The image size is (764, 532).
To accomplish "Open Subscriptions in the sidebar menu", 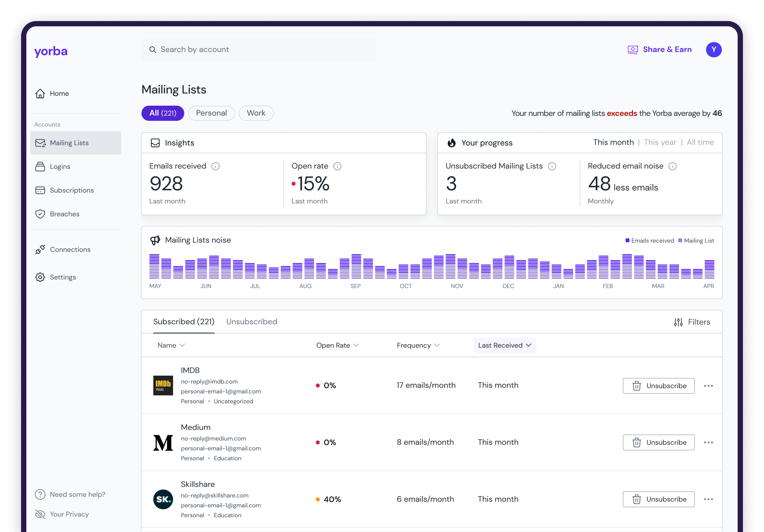I will [71, 190].
